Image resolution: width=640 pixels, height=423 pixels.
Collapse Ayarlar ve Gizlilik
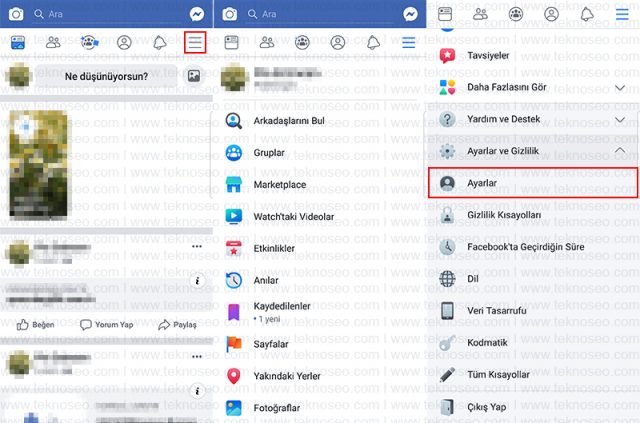533,151
